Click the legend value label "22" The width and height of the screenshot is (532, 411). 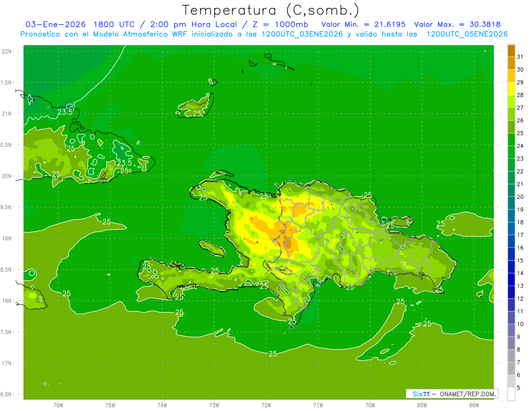[520, 171]
